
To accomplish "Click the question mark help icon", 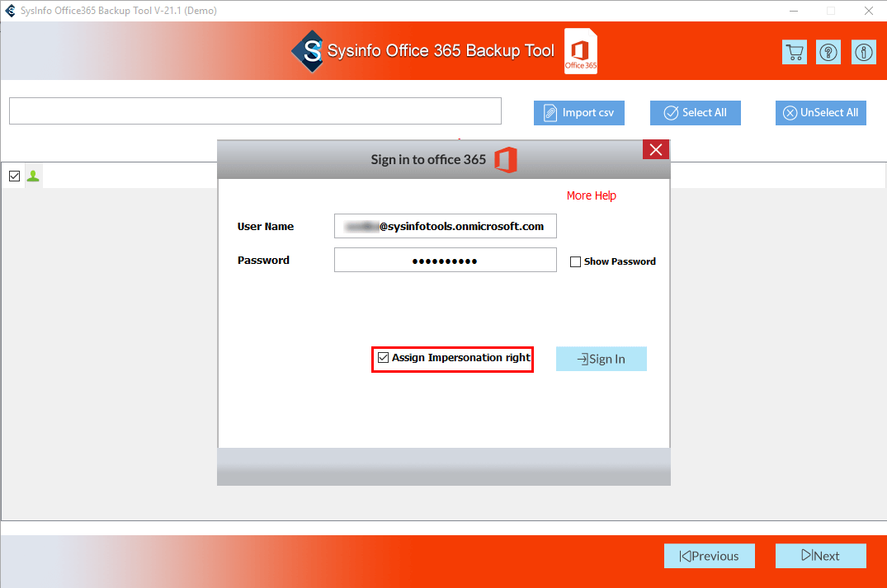I will click(x=828, y=53).
